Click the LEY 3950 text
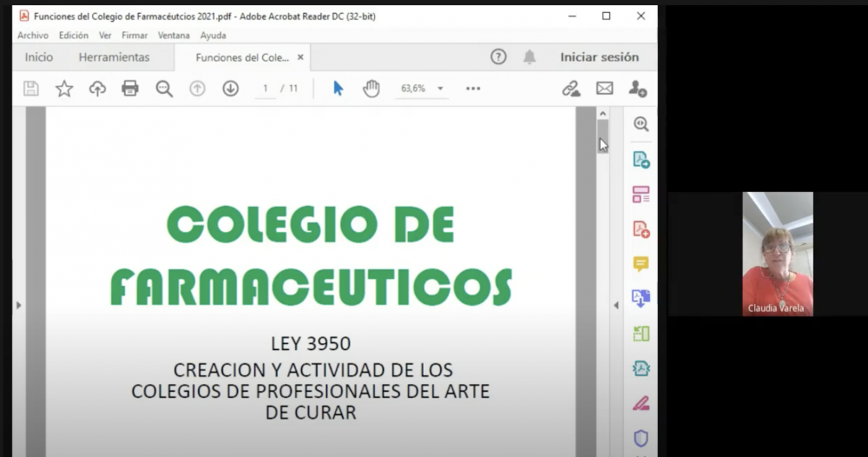The height and width of the screenshot is (457, 868). [311, 344]
